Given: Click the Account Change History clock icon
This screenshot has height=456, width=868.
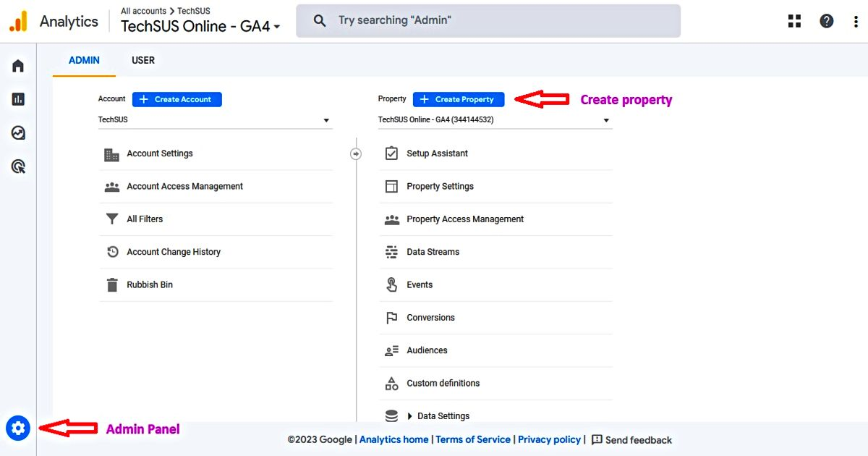Looking at the screenshot, I should click(112, 252).
